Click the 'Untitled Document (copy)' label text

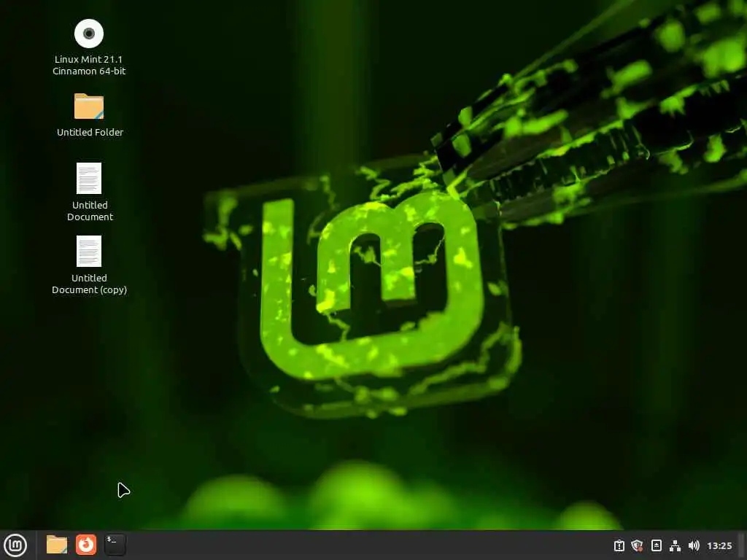[89, 284]
